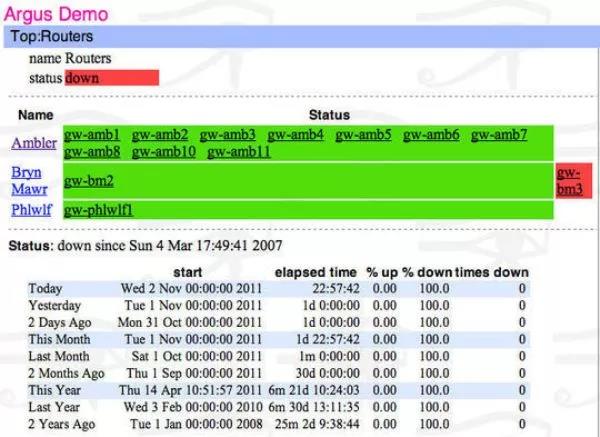The image size is (600, 437).
Task: View gw-amb11 router details
Action: (239, 152)
